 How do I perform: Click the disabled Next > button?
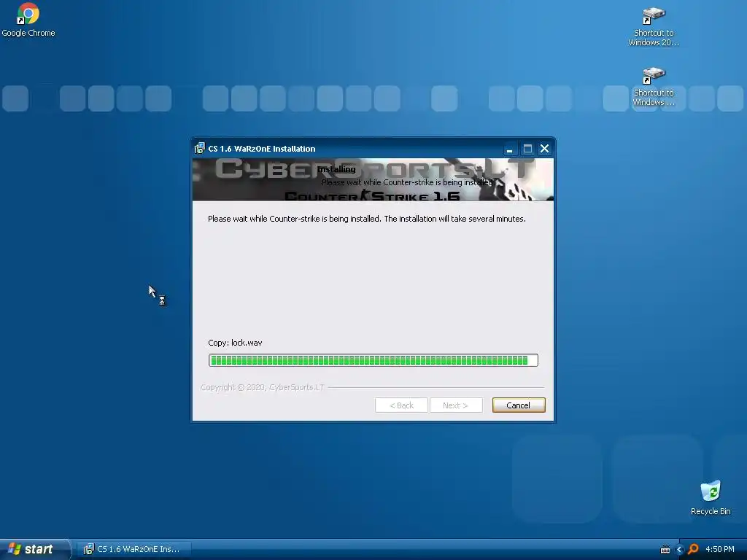point(455,405)
